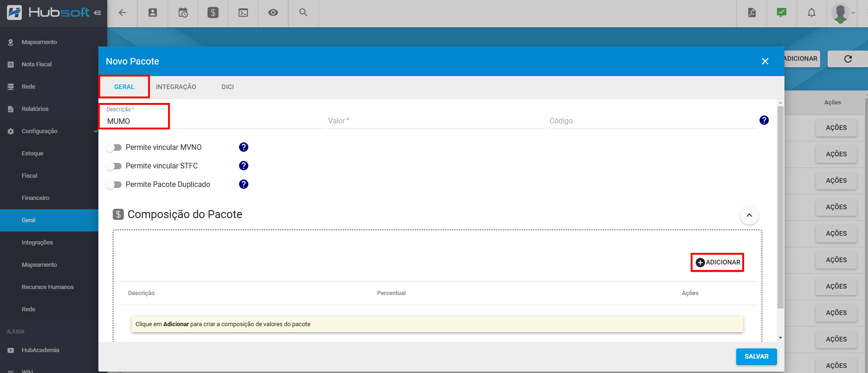Click the Descrição column header
The height and width of the screenshot is (373, 868).
tap(141, 293)
